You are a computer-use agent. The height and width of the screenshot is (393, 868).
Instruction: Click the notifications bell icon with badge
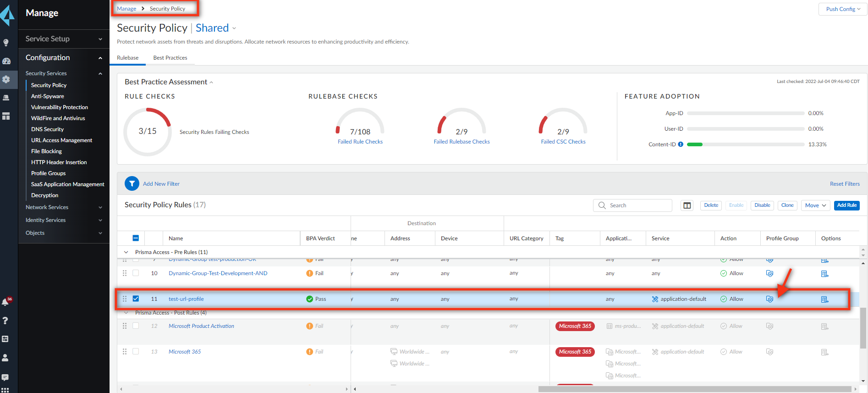(x=6, y=302)
